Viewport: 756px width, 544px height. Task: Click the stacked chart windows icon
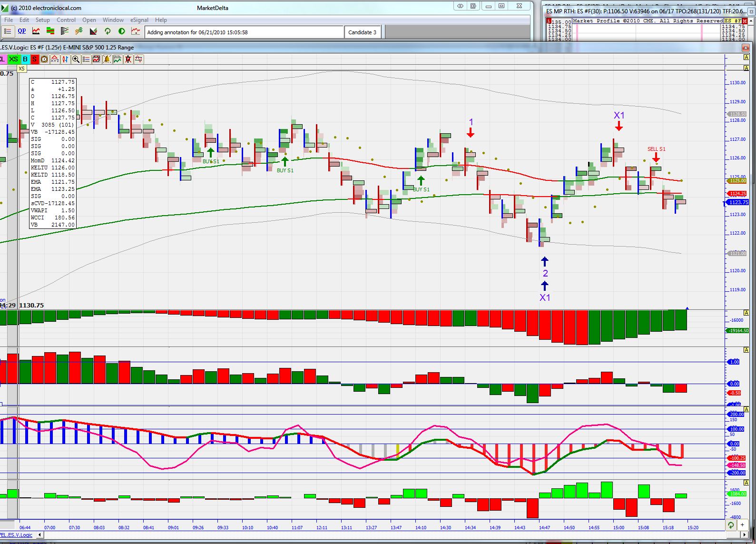tap(97, 59)
